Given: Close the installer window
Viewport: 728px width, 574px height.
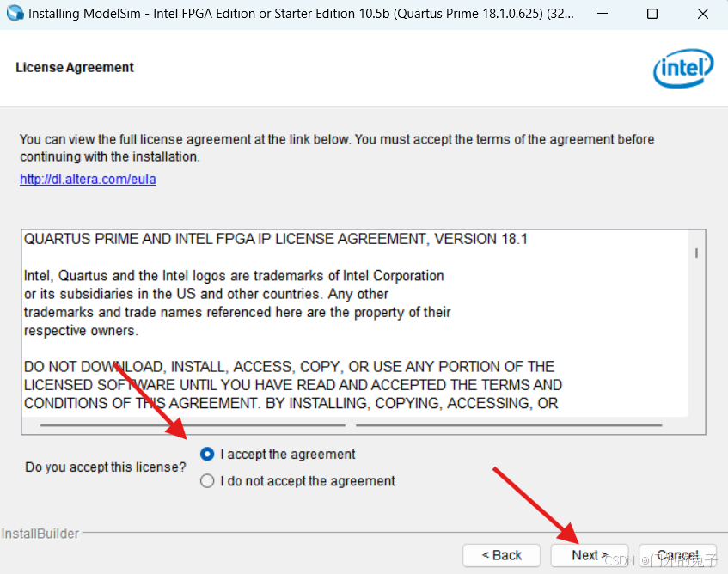Looking at the screenshot, I should point(703,14).
